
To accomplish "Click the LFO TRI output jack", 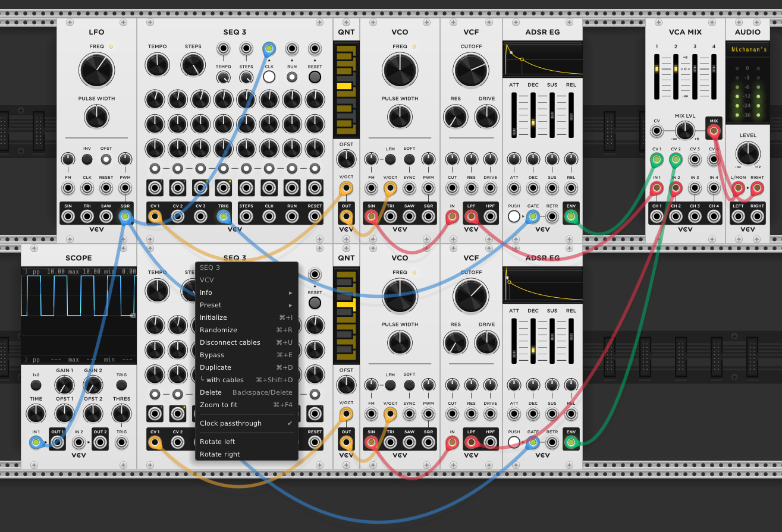I will pos(87,216).
